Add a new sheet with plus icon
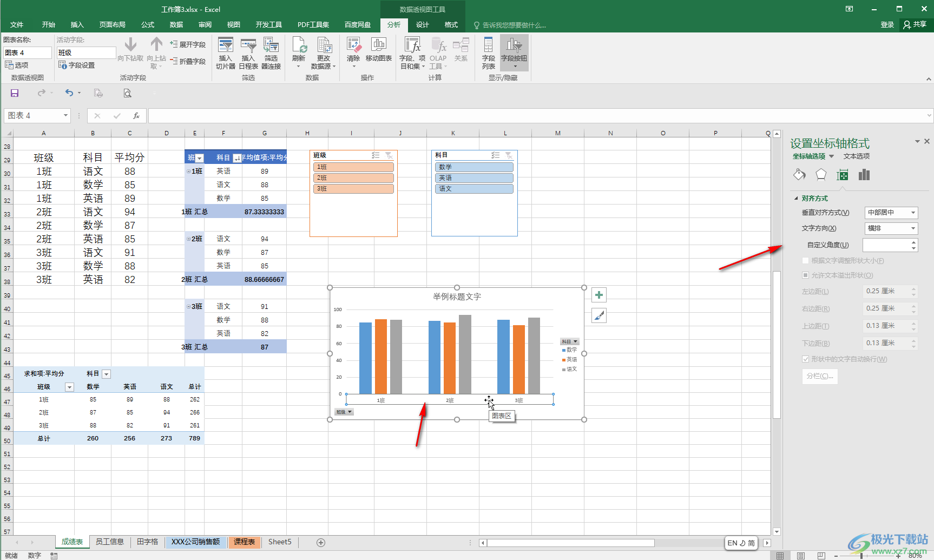 [321, 542]
